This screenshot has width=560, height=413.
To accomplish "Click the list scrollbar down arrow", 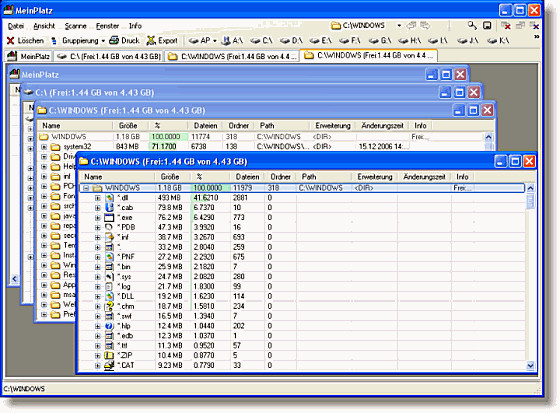I will [x=530, y=365].
